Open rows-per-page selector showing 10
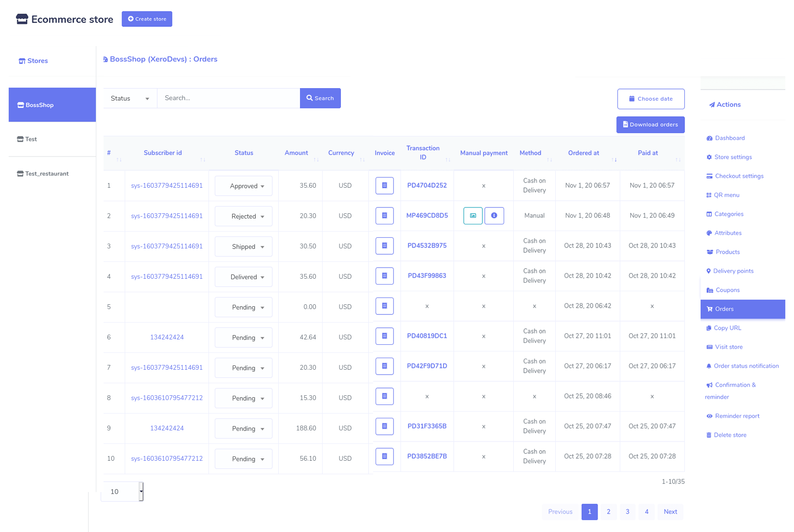This screenshot has width=794, height=532. 122,492
